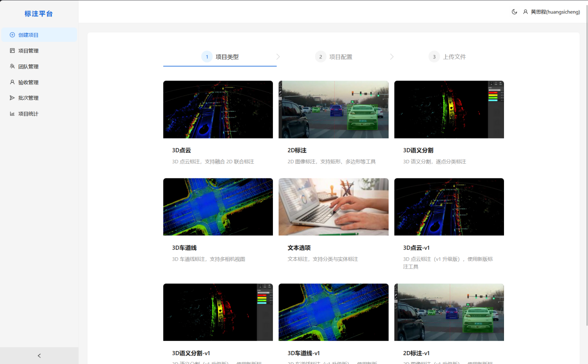Click the 团队管理 sidebar icon
The width and height of the screenshot is (588, 364).
pos(13,66)
